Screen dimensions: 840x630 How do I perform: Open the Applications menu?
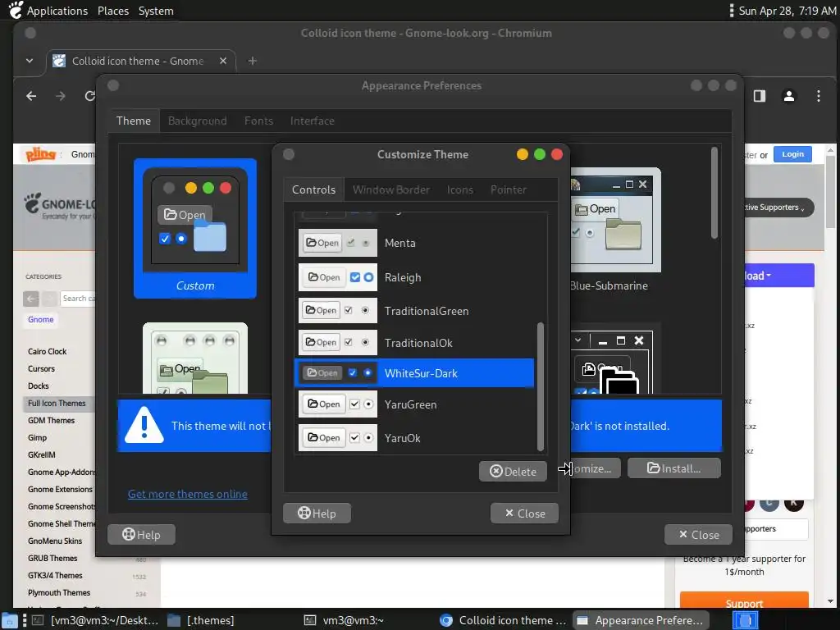(57, 11)
